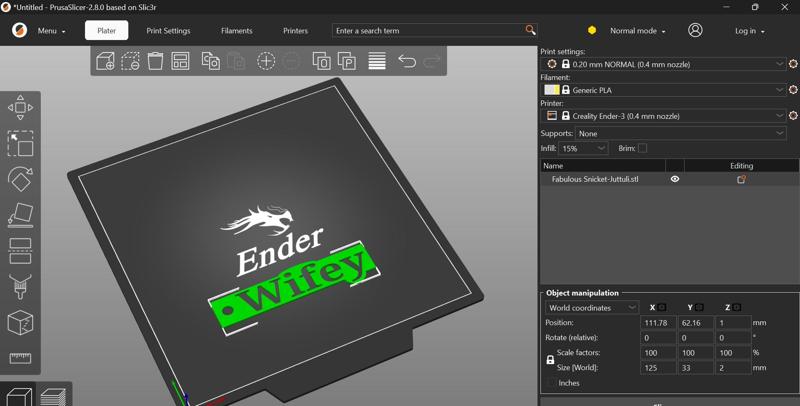Click the Position Y field 62.16
Screen dimensions: 800x406
coord(695,322)
